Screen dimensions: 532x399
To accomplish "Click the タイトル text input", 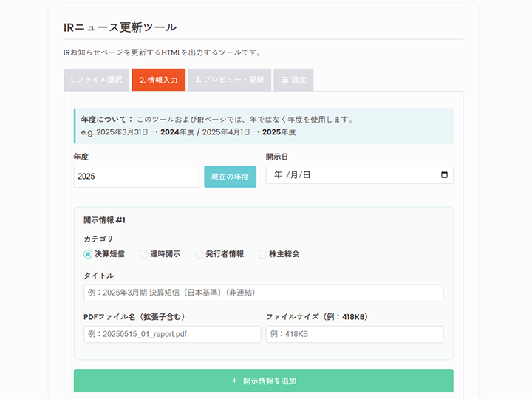I will 263,293.
